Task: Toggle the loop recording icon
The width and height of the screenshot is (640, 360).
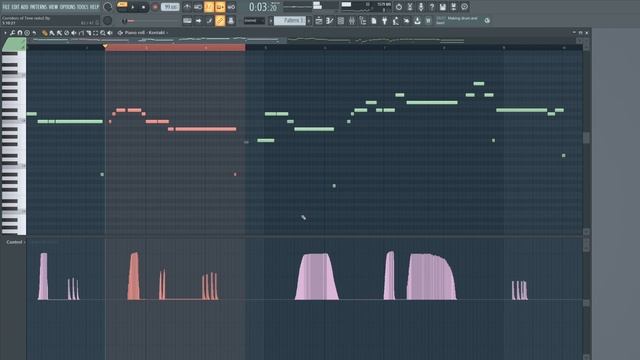Action: coord(231,7)
